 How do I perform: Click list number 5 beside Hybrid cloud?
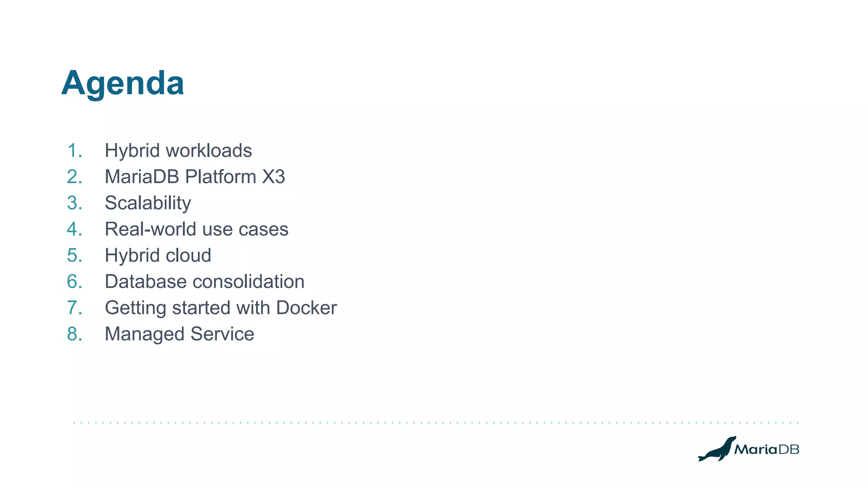(75, 255)
